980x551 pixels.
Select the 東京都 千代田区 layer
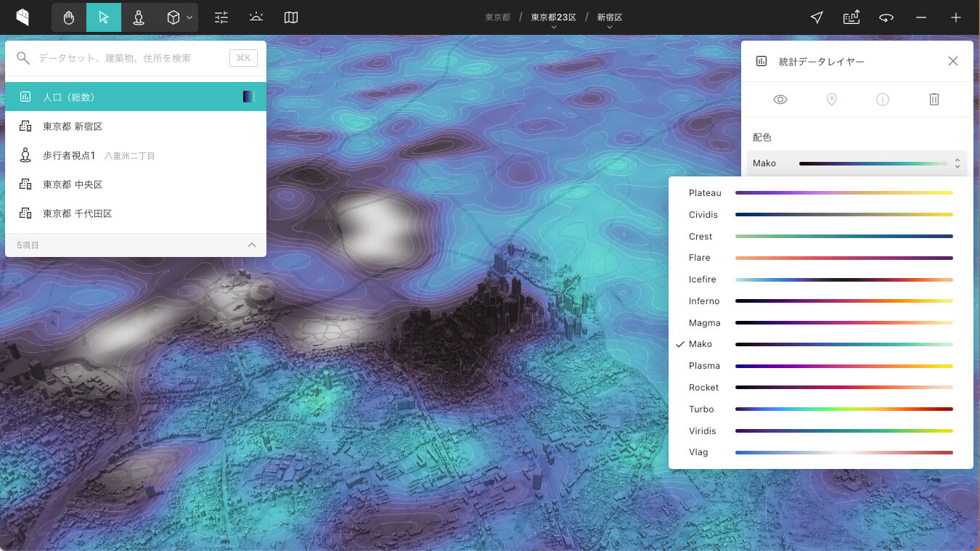136,213
